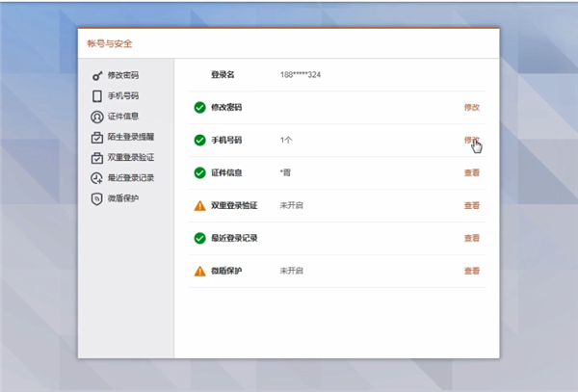Click 未开启 status on 微盾保护 row
Screen dimensions: 578x392
click(x=291, y=271)
